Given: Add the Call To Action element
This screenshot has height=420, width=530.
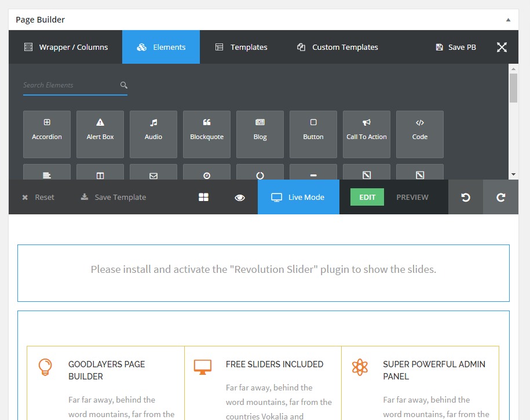Looking at the screenshot, I should pos(367,134).
